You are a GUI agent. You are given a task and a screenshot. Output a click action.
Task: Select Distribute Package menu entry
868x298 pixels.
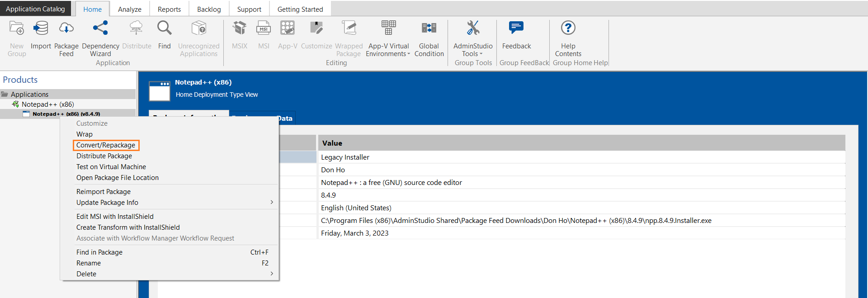click(104, 156)
